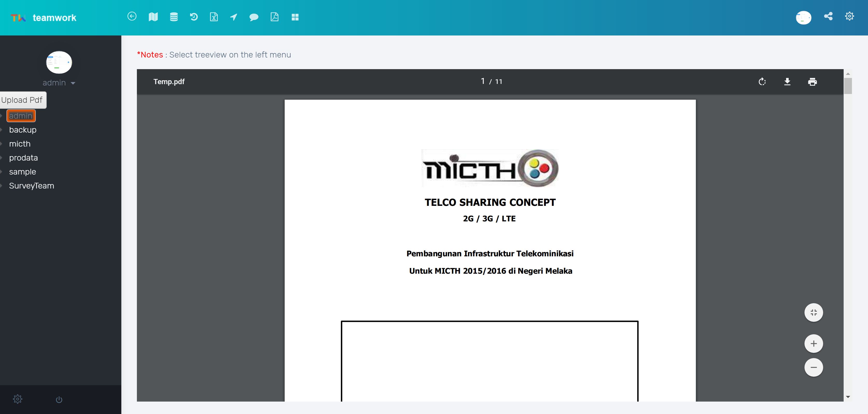This screenshot has height=414, width=868.
Task: Click the back arrow circle icon
Action: (132, 17)
